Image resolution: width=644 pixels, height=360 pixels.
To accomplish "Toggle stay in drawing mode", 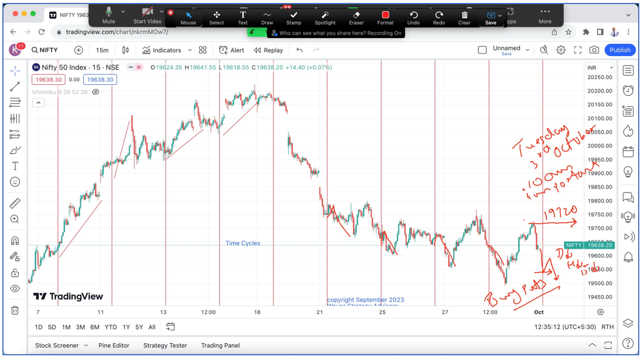I will point(15,256).
